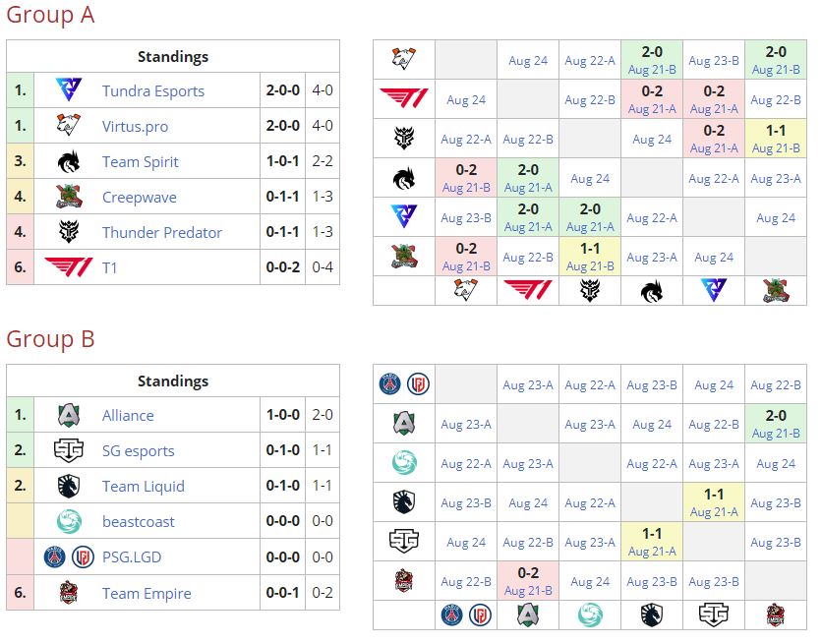Click the 2-0 result cell in Alliance's crosstable row
822x644 pixels.
click(x=776, y=424)
